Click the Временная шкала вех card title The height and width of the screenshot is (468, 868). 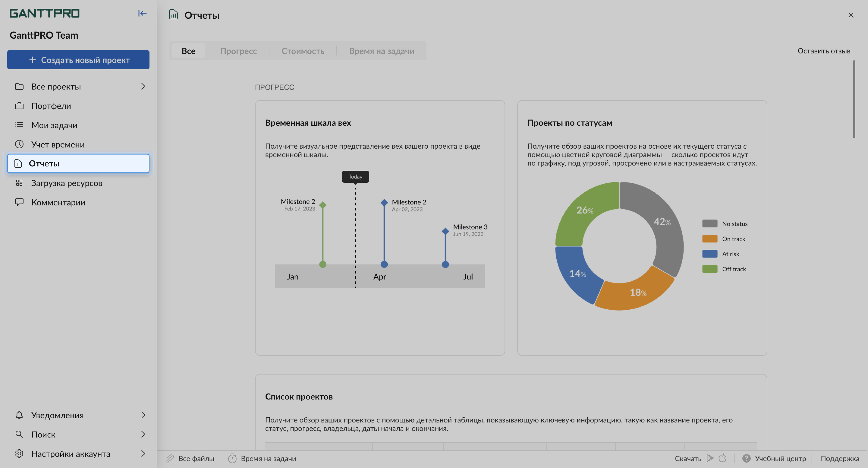click(308, 123)
